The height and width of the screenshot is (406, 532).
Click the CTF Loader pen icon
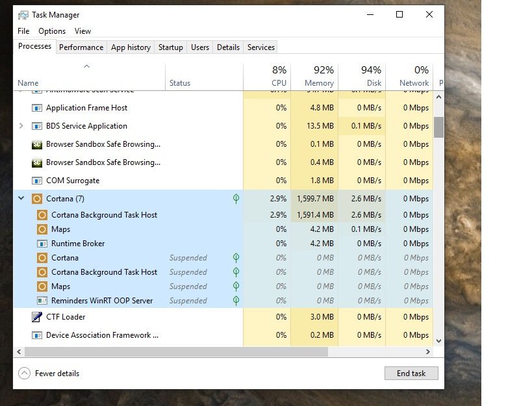pos(36,317)
